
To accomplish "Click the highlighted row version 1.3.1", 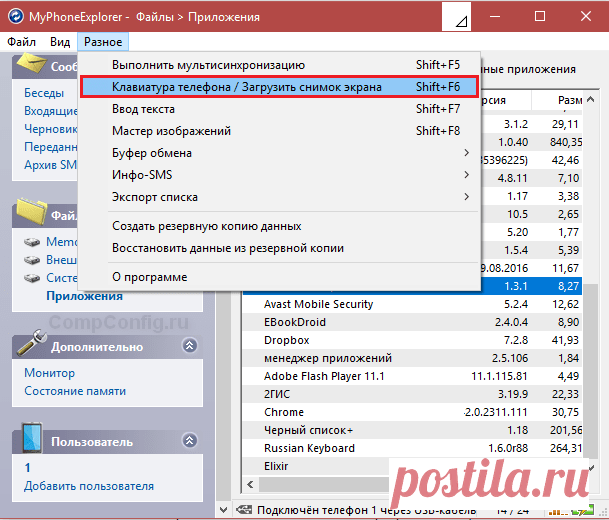I will [516, 286].
